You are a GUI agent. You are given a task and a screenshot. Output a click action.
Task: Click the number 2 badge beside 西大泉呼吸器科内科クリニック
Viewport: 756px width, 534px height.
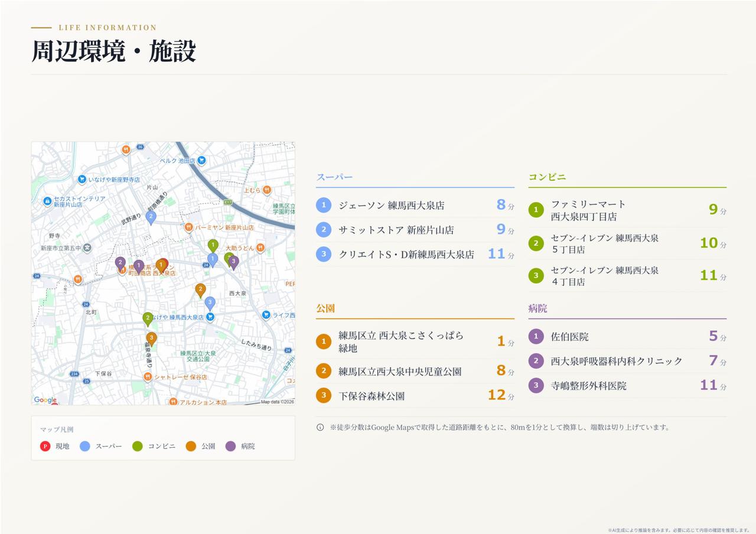(x=536, y=361)
